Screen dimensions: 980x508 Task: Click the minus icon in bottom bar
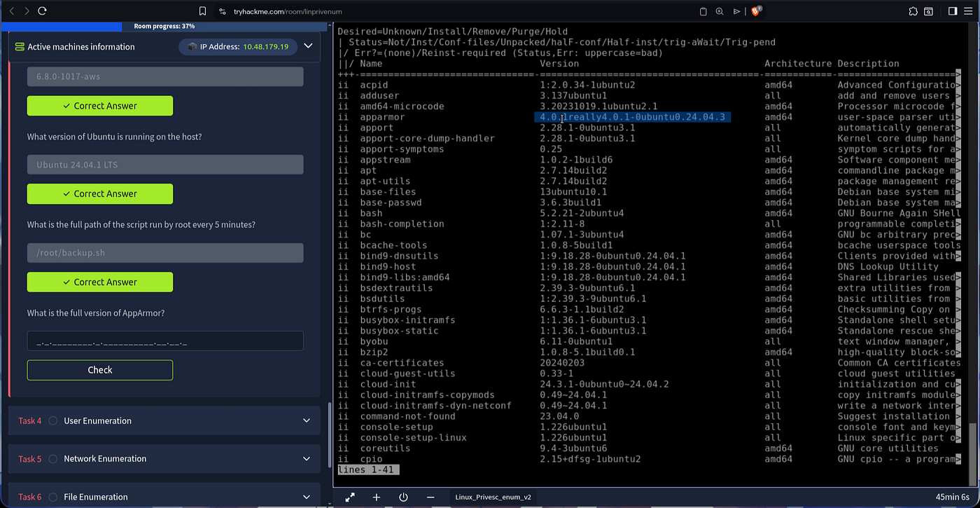click(429, 497)
